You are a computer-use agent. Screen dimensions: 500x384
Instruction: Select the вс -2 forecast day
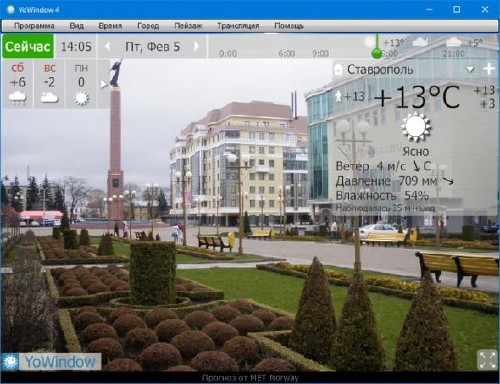pyautogui.click(x=50, y=84)
